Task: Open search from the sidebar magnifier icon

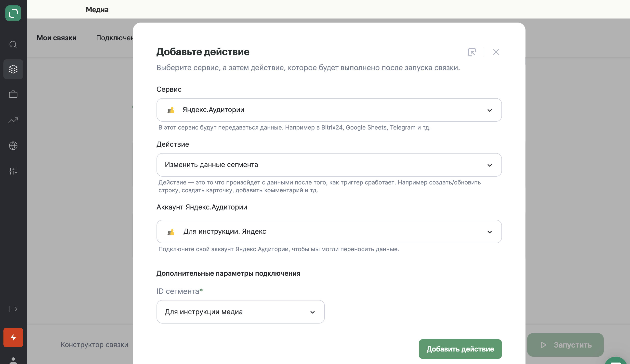Action: 13,44
